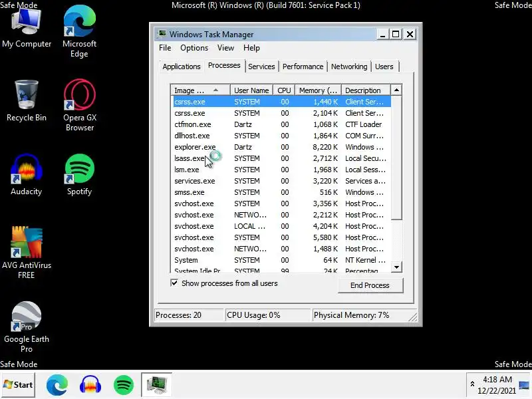Viewport: 532px width, 399px height.
Task: Switch to the Performance tab
Action: 303,66
